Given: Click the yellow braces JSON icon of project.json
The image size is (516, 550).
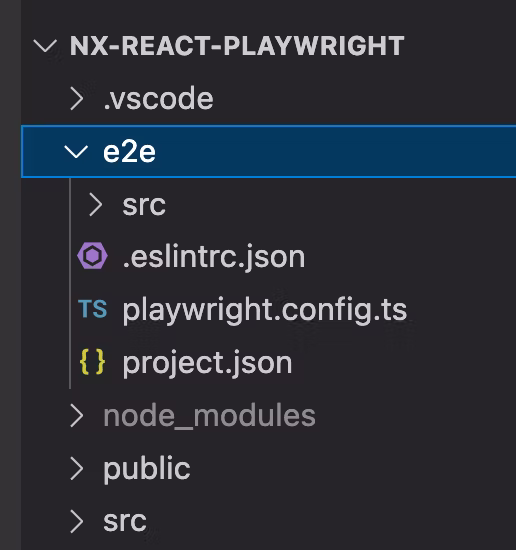Looking at the screenshot, I should (93, 362).
